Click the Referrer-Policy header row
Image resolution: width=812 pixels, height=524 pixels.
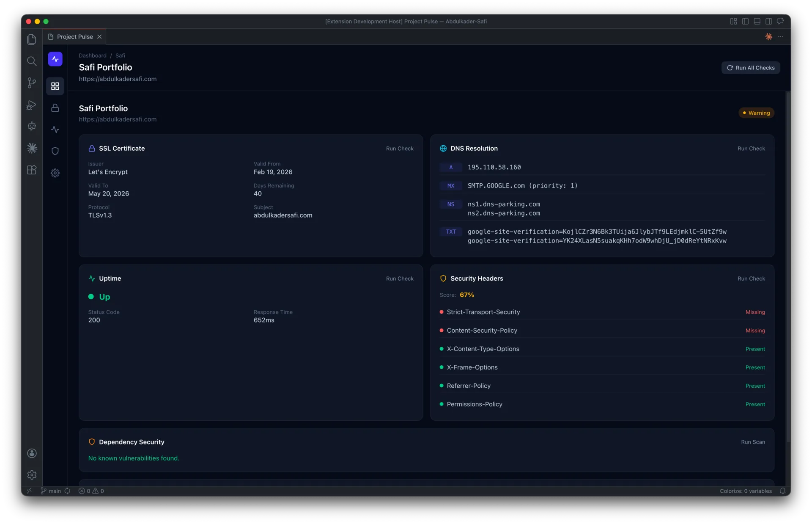[602, 386]
